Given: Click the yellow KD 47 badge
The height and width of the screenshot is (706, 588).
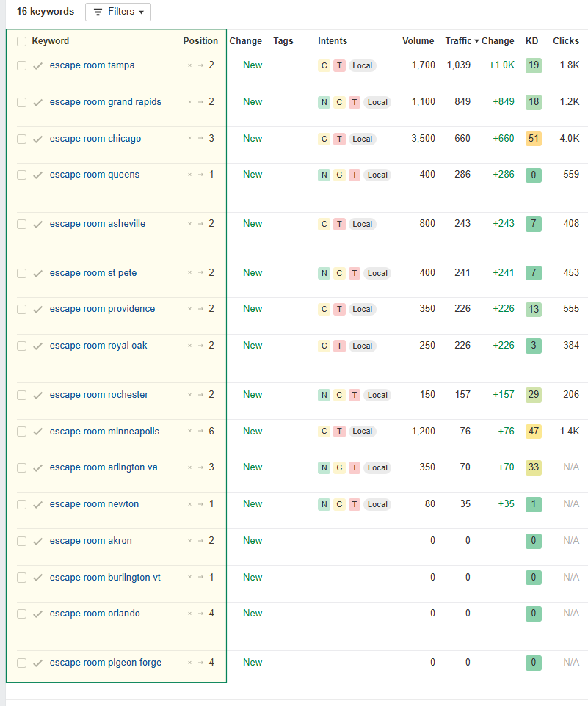Looking at the screenshot, I should [534, 432].
